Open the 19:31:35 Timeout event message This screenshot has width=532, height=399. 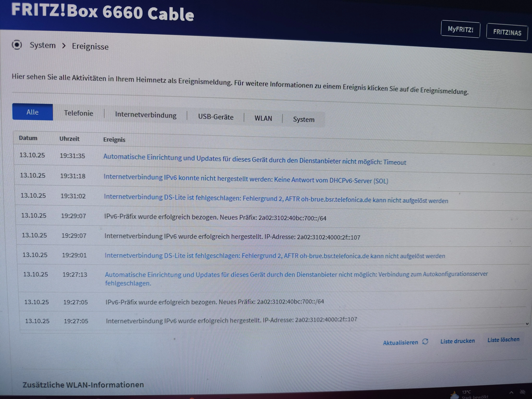254,159
